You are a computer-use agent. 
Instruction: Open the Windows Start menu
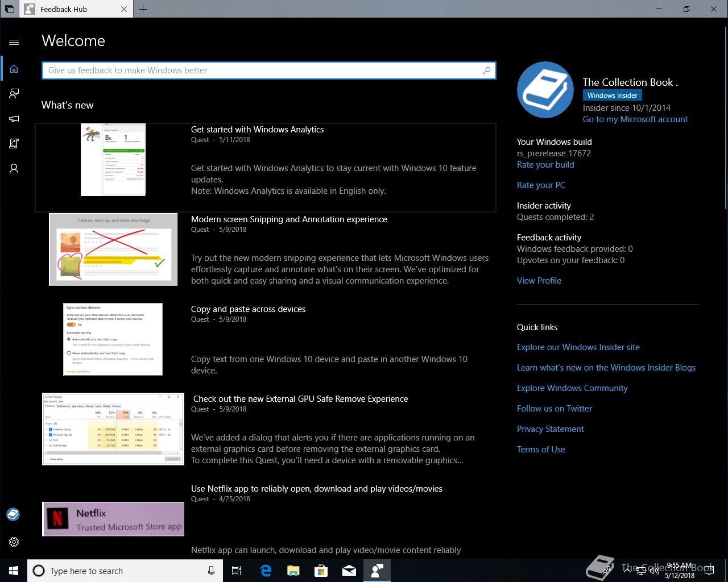[14, 571]
